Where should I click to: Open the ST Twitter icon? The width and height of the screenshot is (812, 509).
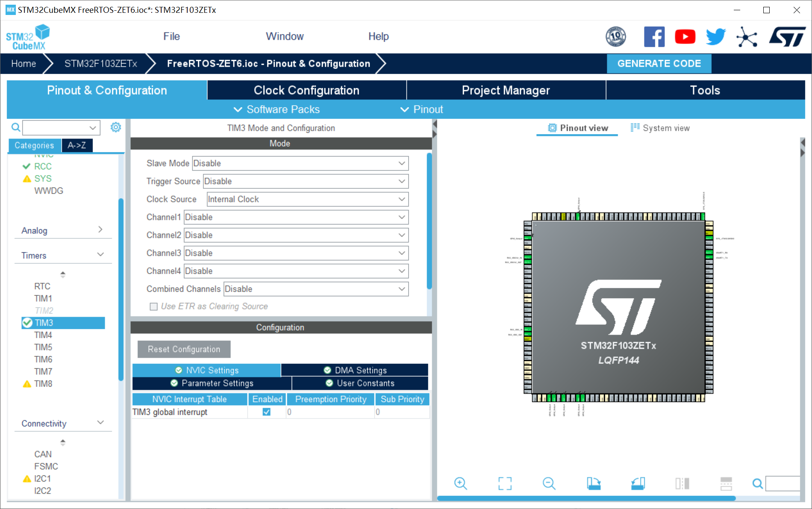pyautogui.click(x=716, y=37)
